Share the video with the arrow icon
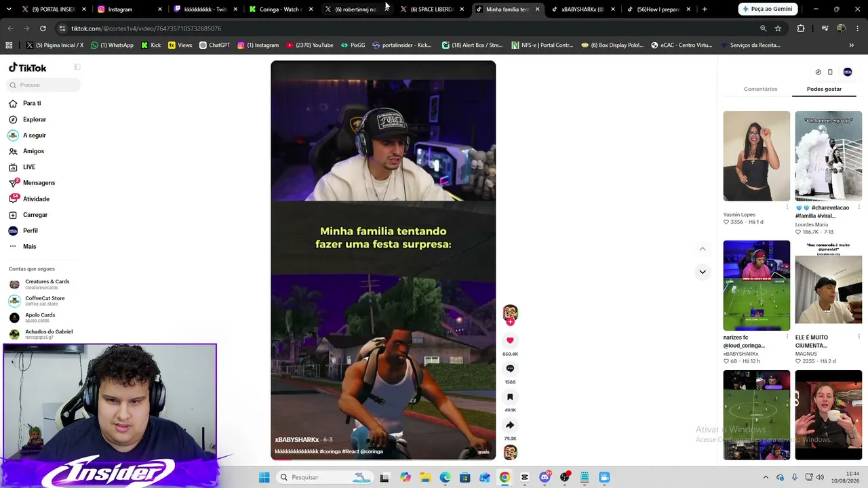The width and height of the screenshot is (868, 488). [x=510, y=426]
